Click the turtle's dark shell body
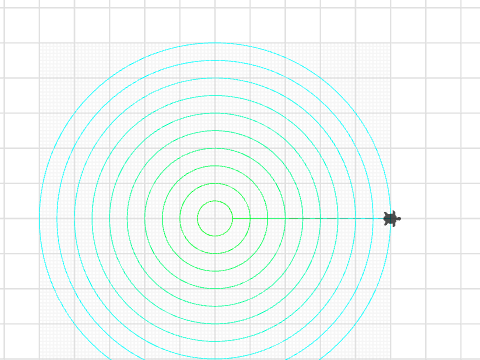This screenshot has height=360, width=480. 390,219
